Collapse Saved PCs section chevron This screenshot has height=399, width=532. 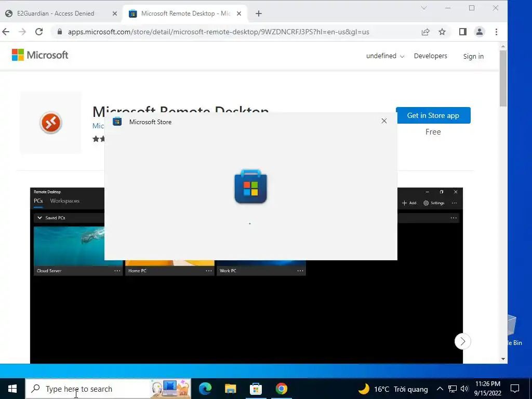[39, 218]
